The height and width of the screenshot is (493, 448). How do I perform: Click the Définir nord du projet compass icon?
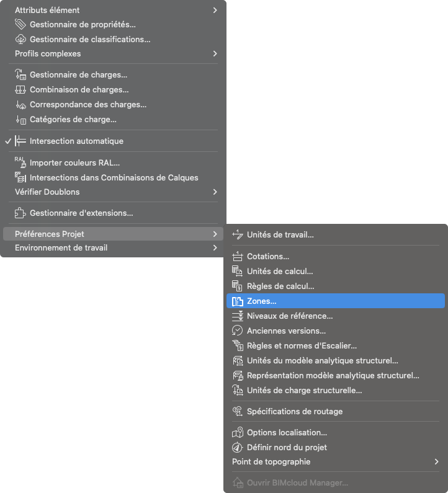click(238, 447)
